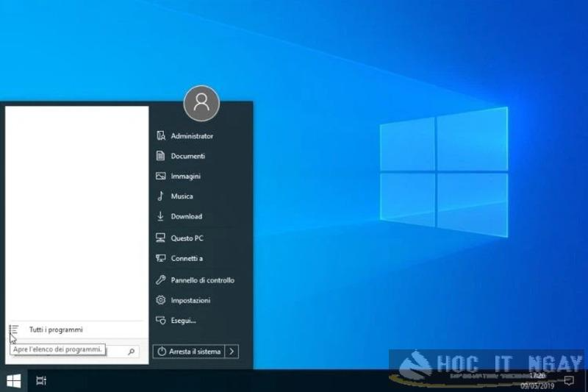588x392 pixels.
Task: Open Documenti from the Start menu
Action: click(x=188, y=156)
